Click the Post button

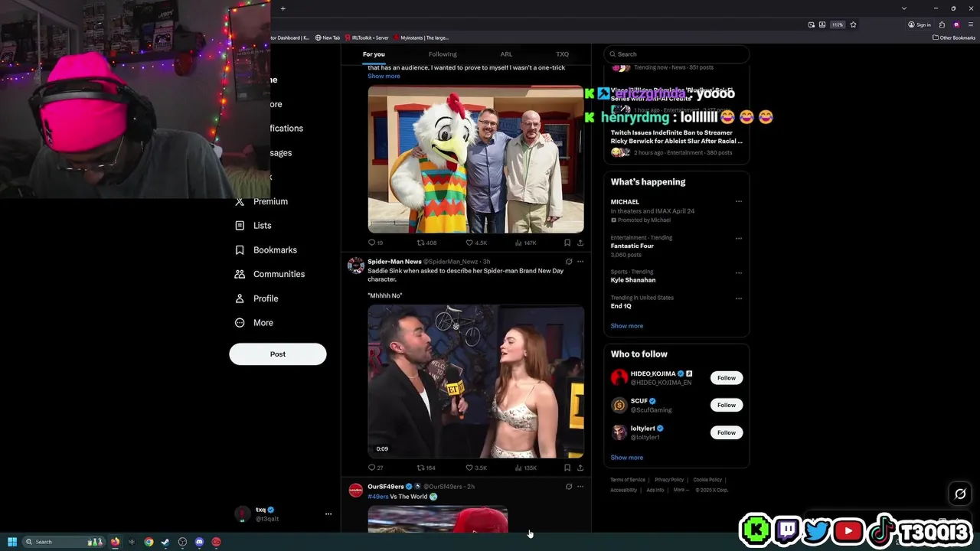[278, 354]
